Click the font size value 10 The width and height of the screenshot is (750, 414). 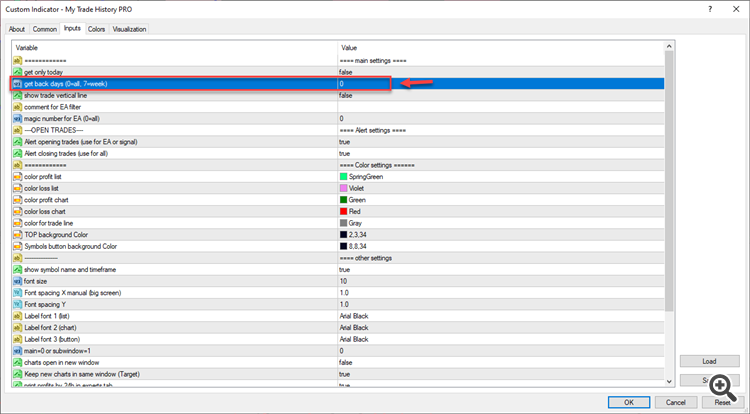pos(343,281)
